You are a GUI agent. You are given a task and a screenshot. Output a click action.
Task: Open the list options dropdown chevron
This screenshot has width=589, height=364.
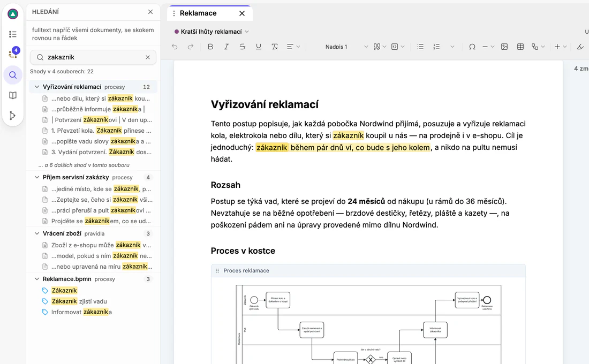coord(452,47)
